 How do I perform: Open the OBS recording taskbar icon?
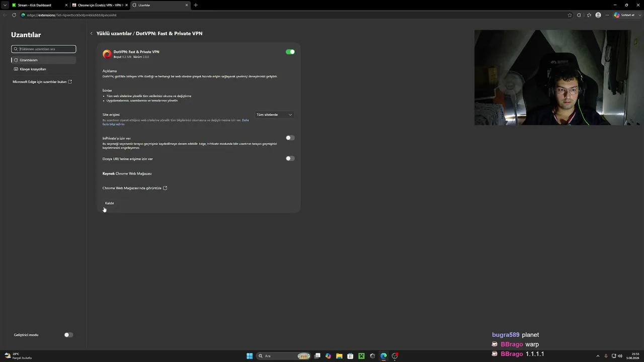pyautogui.click(x=395, y=356)
